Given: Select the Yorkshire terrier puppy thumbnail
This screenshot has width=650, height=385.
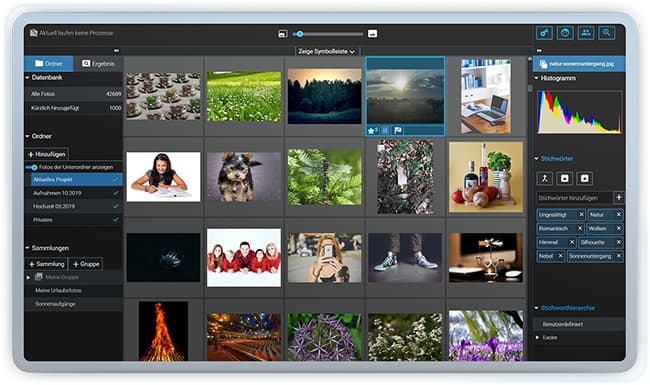Looking at the screenshot, I should tap(244, 177).
